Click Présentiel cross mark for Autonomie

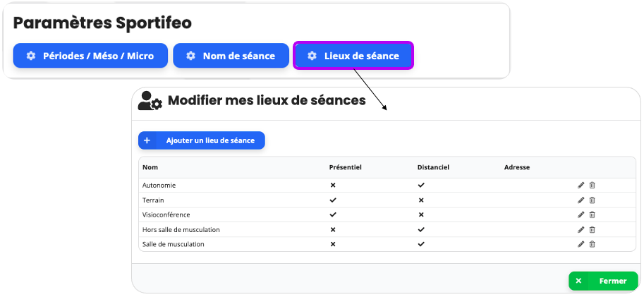tap(333, 186)
